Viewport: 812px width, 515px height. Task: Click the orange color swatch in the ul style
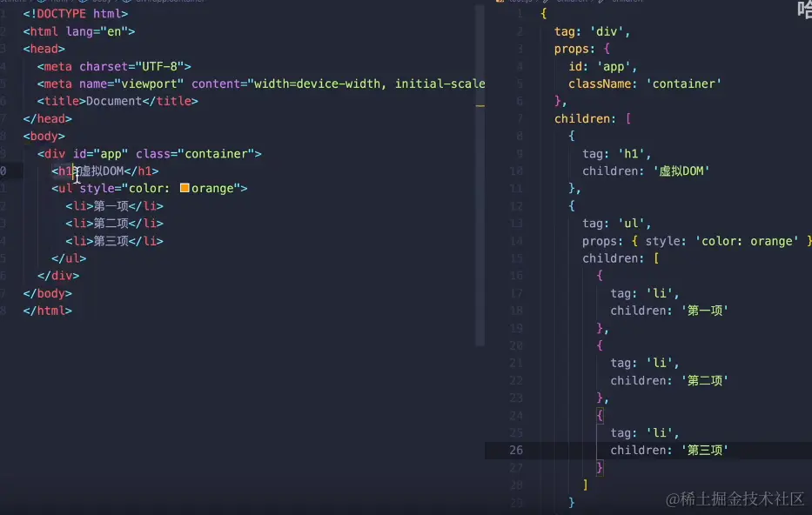tap(185, 188)
